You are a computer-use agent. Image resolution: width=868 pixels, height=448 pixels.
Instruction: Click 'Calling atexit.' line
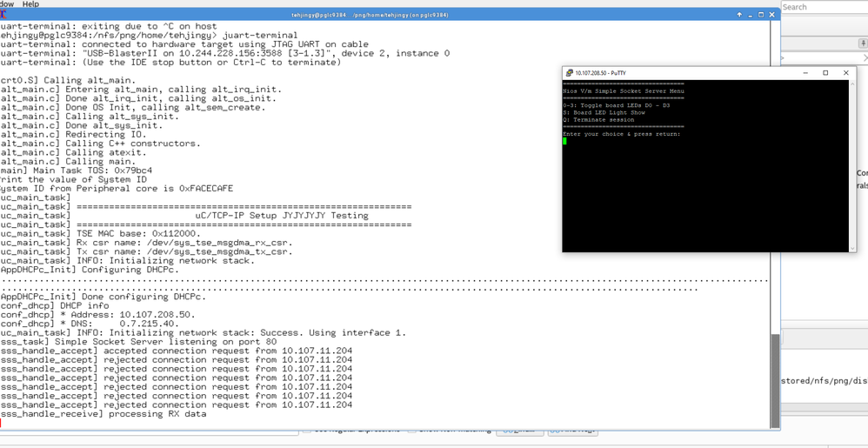pyautogui.click(x=73, y=153)
